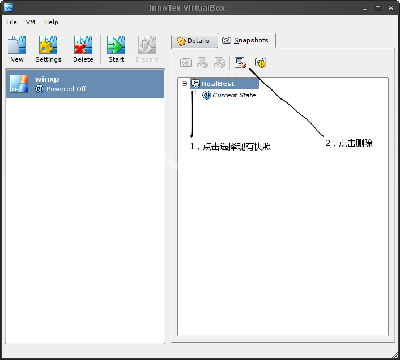Click the Delete VM toolbar icon
This screenshot has height=360, width=400.
pyautogui.click(x=83, y=49)
